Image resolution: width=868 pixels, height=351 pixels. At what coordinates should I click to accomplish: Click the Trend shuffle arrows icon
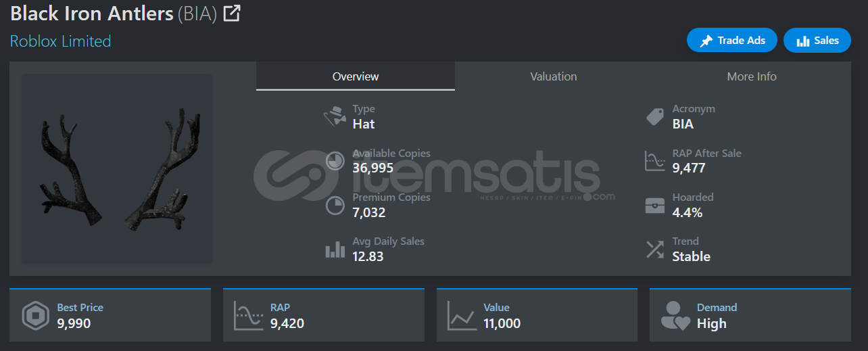(654, 250)
